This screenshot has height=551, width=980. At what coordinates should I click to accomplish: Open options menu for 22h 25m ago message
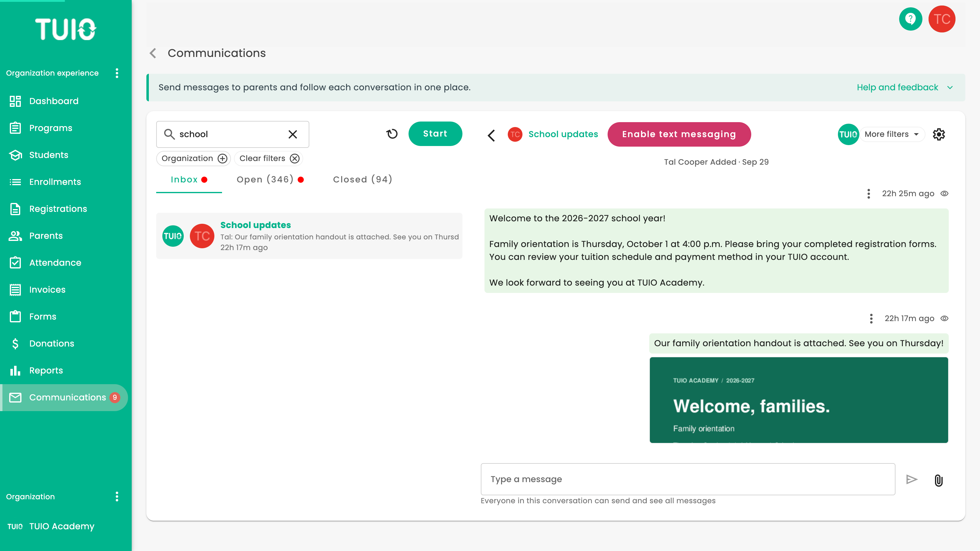(x=869, y=194)
